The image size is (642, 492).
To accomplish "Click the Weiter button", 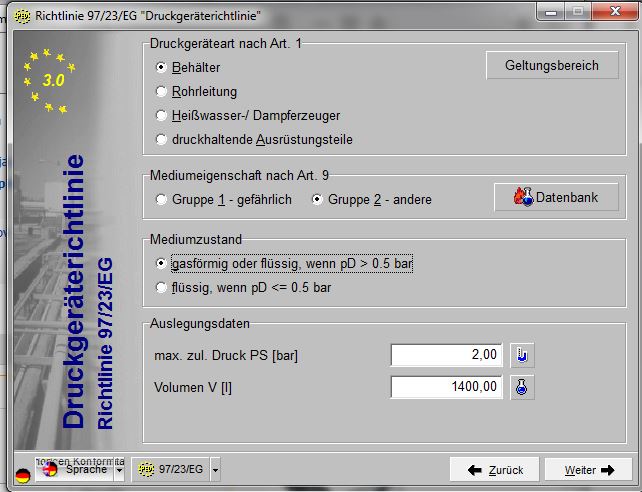I will (588, 470).
